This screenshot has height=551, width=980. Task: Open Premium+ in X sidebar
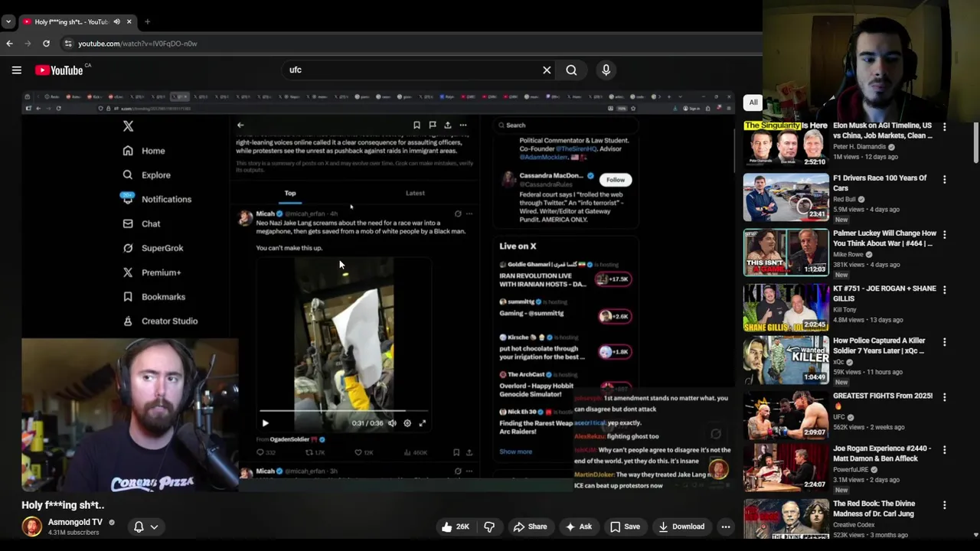[x=151, y=272]
